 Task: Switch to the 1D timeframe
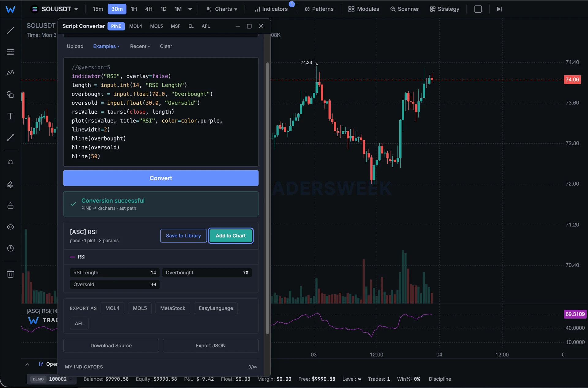click(164, 9)
